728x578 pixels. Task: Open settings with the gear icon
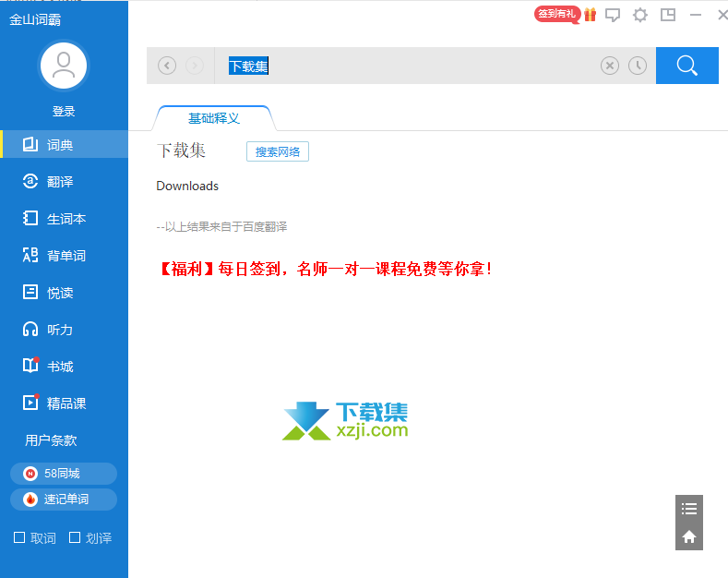640,15
